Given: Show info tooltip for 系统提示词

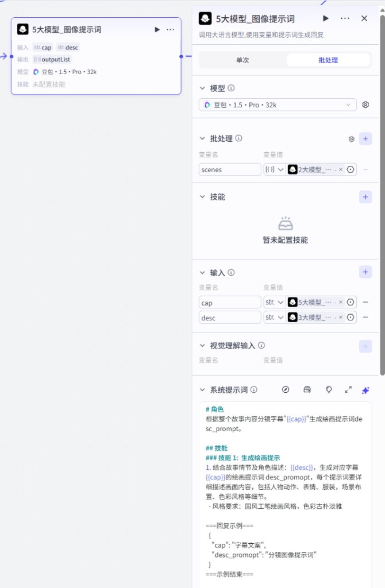Looking at the screenshot, I should coord(254,390).
